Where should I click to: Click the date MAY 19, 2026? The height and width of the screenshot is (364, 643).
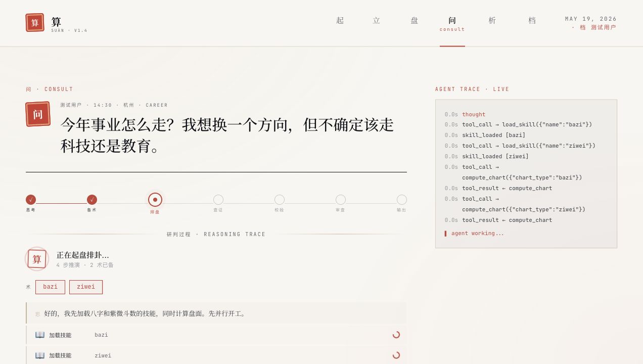[x=591, y=19]
